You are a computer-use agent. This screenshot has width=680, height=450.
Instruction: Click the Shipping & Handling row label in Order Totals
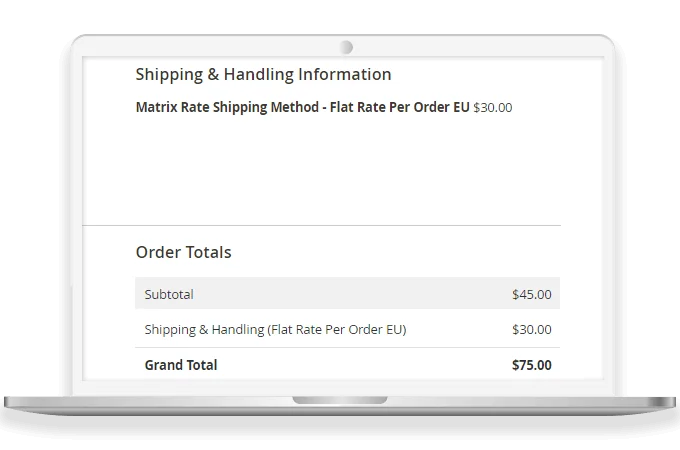coord(275,329)
